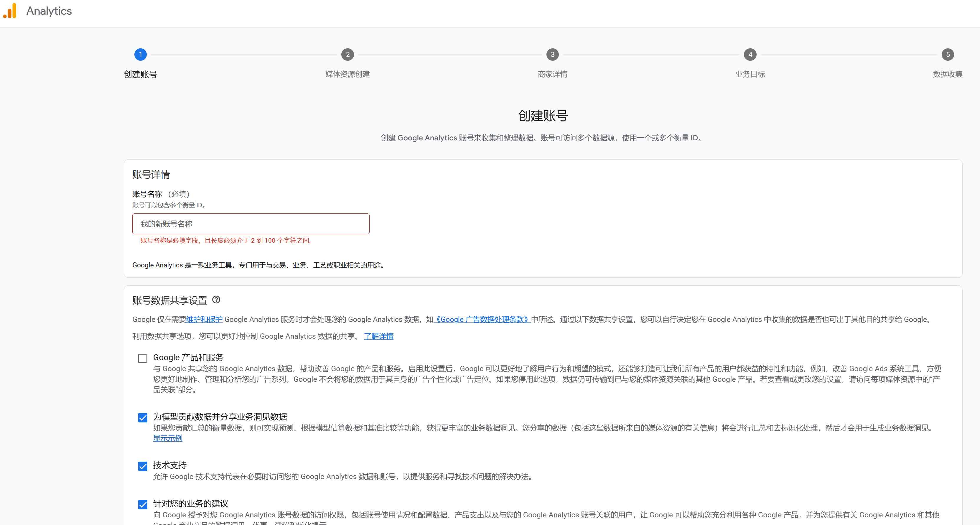Viewport: 980px width, 525px height.
Task: Click the 商家详情 step label
Action: (552, 74)
